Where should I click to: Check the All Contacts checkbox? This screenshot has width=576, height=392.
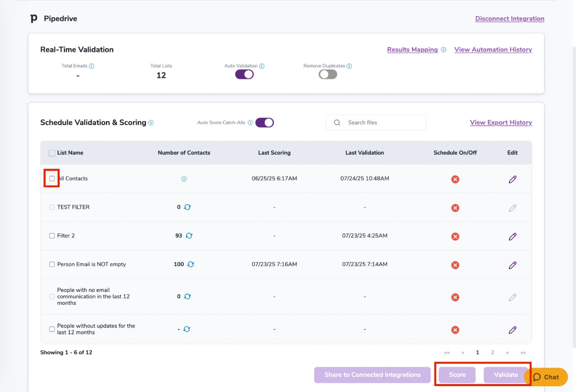pos(52,179)
